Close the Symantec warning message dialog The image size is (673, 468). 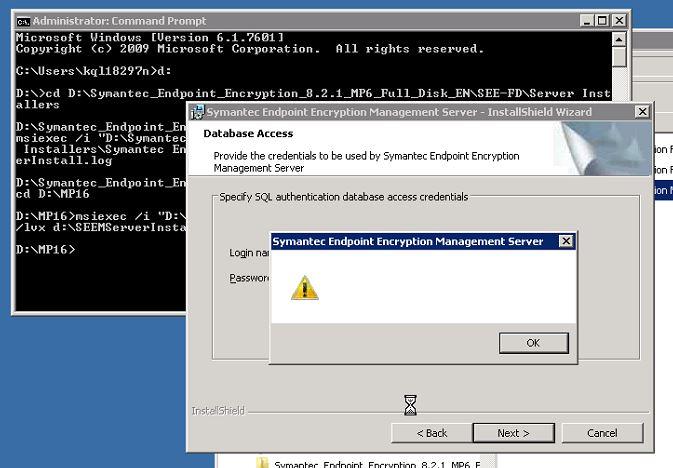click(x=566, y=241)
